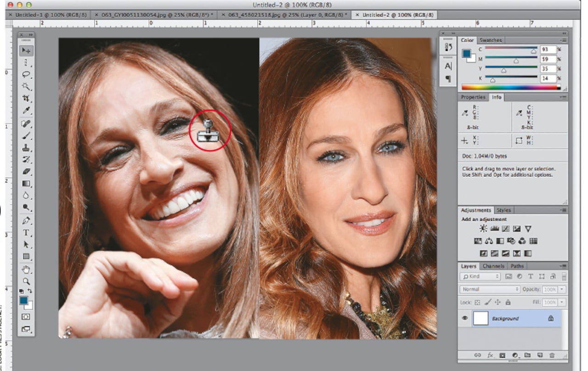
Task: Click the Cyan percentage input field
Action: [548, 49]
